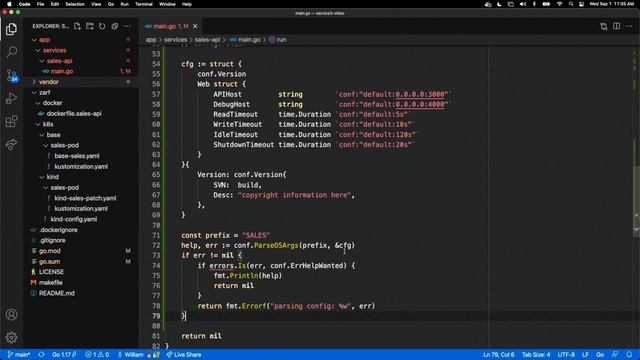The height and width of the screenshot is (360, 640).
Task: Open the Live Share activity bar icon
Action: 11,144
